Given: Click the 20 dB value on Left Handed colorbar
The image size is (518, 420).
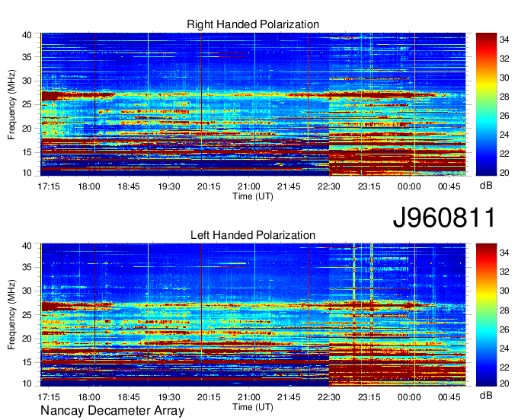Looking at the screenshot, I should (504, 383).
